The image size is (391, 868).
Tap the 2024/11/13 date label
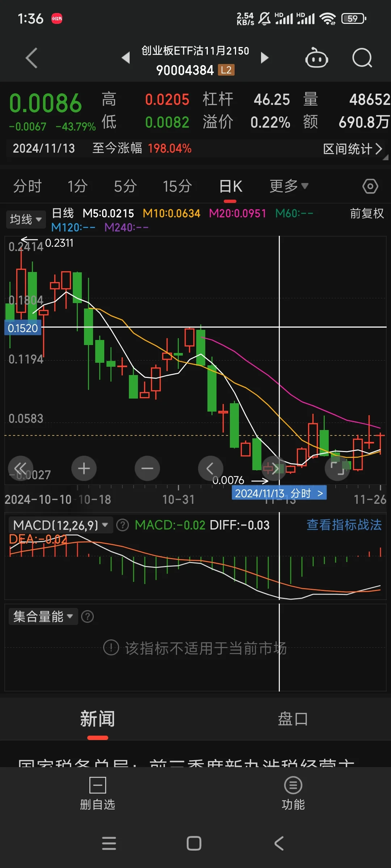pyautogui.click(x=44, y=148)
